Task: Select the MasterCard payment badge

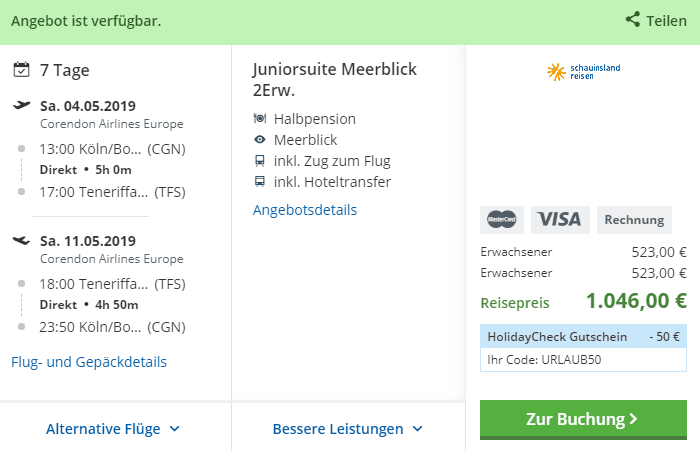Action: click(x=502, y=219)
